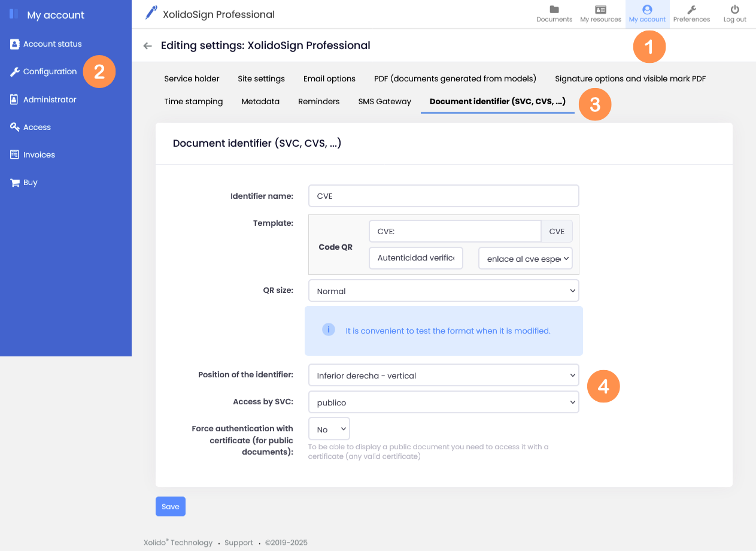Switch to the Time stamping tab

coord(193,101)
